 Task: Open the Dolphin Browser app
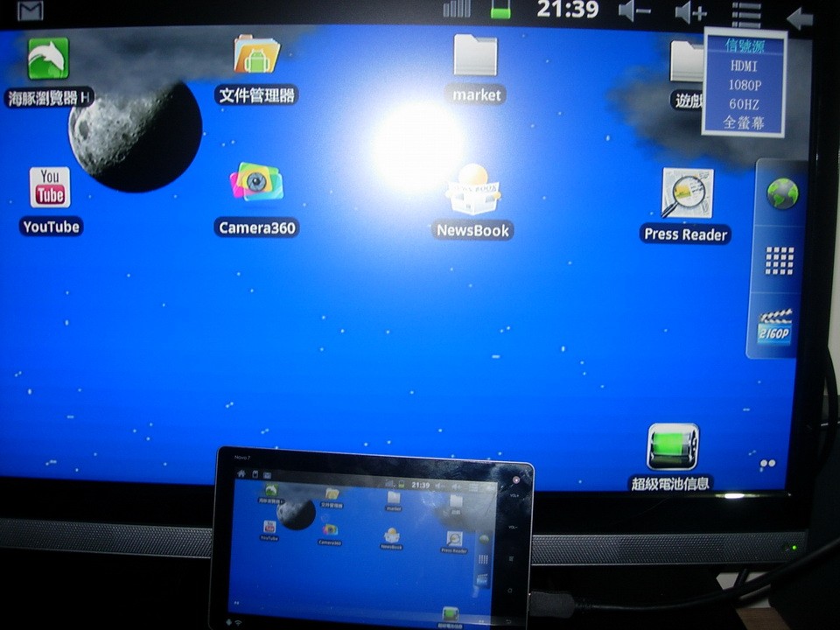point(48,59)
